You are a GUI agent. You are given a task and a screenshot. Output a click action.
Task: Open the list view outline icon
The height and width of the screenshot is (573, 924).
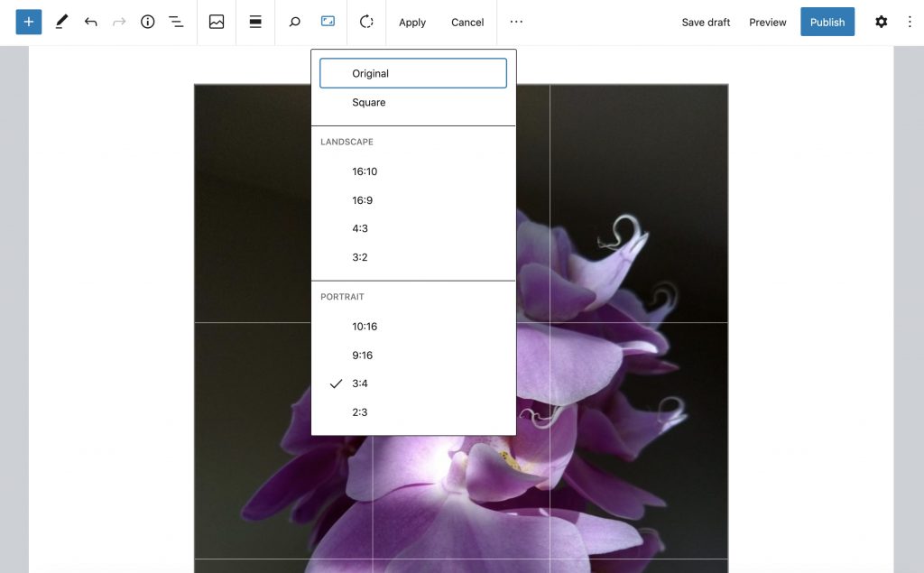click(x=176, y=22)
